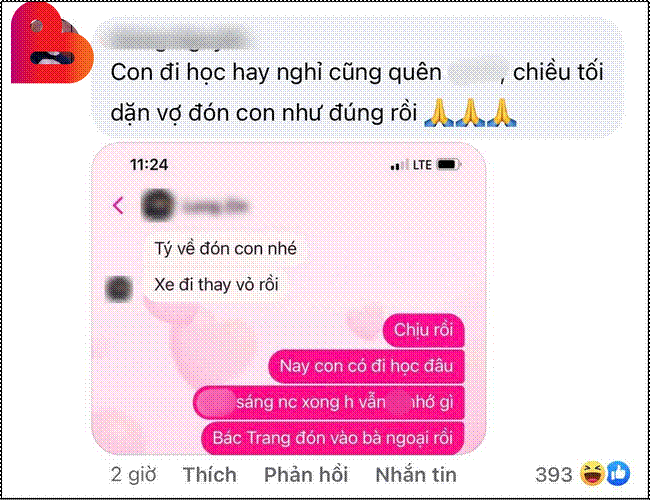Click the Nhắn tin message link

pos(416,475)
